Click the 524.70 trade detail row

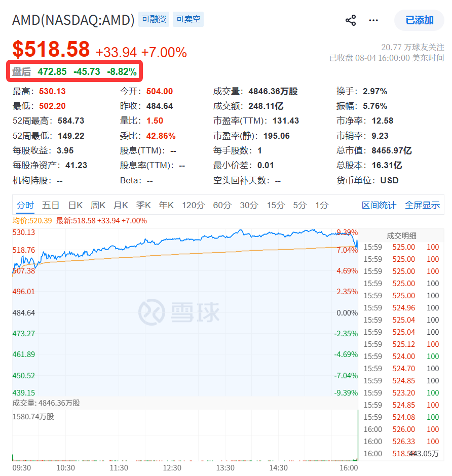[x=401, y=369]
